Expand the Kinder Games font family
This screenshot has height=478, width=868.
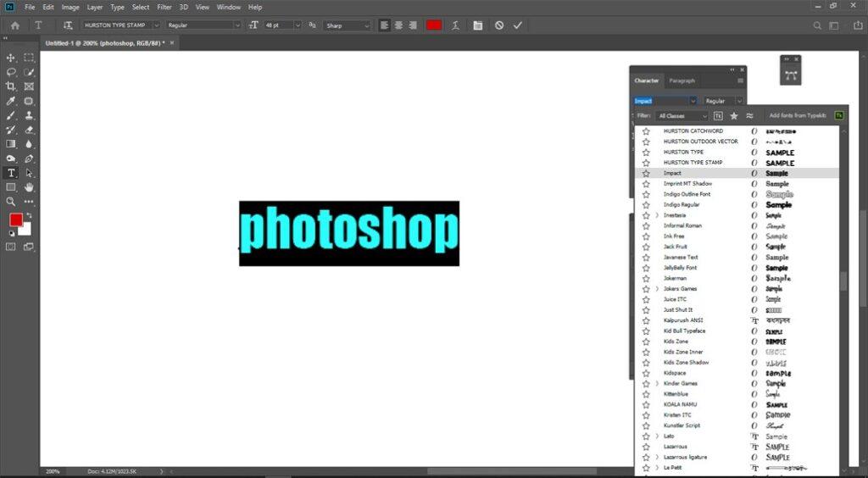[x=657, y=383]
